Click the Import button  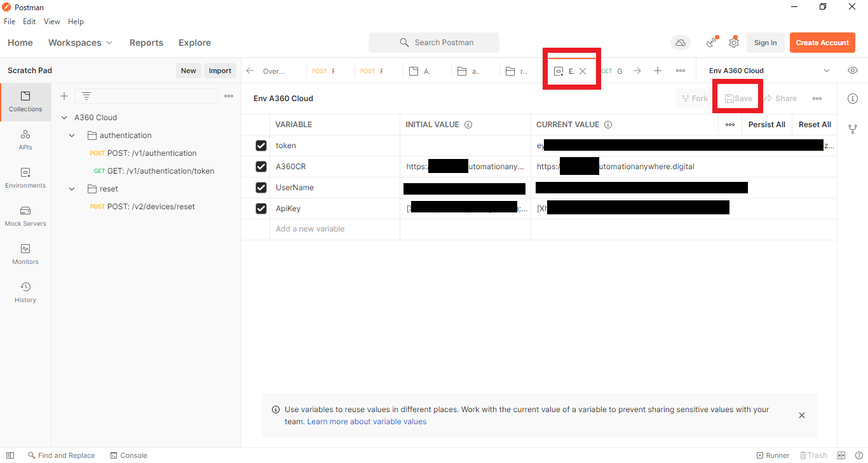coord(220,71)
